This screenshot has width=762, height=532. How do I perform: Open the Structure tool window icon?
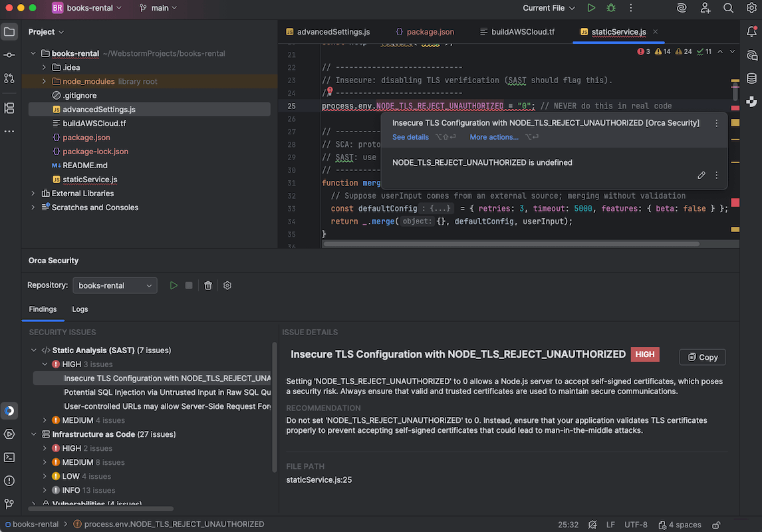(x=9, y=108)
